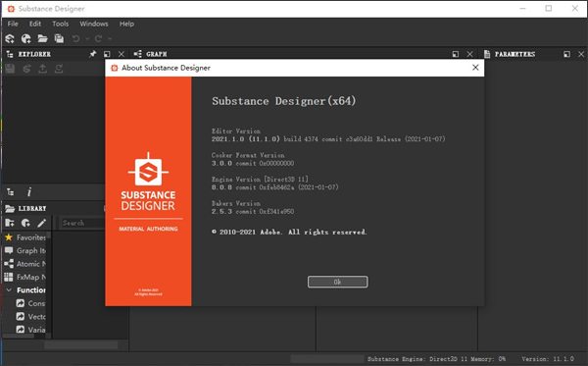The image size is (588, 366).
Task: Click Ok in the About dialog
Action: [x=337, y=282]
